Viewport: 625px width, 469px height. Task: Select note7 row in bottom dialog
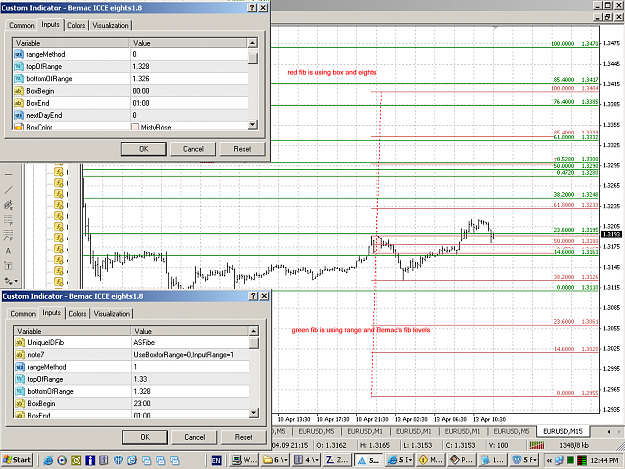pos(132,355)
